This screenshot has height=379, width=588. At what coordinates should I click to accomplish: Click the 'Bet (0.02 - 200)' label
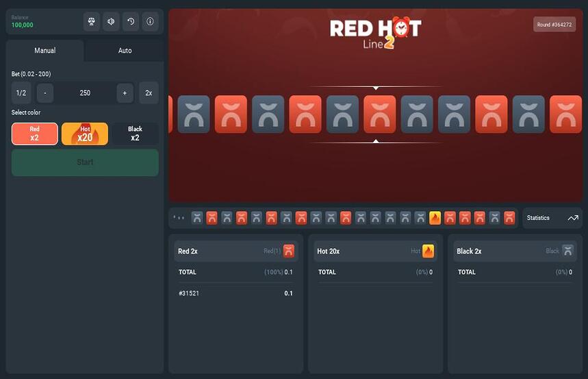(31, 74)
